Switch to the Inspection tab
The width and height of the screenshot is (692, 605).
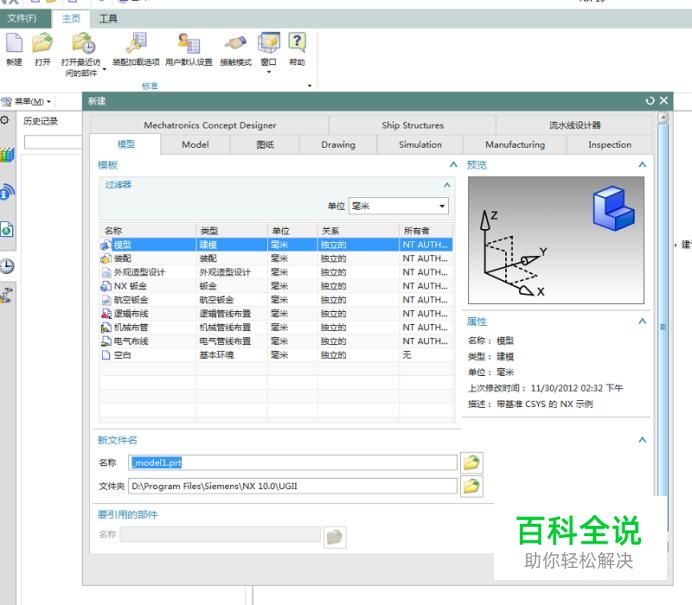point(609,144)
